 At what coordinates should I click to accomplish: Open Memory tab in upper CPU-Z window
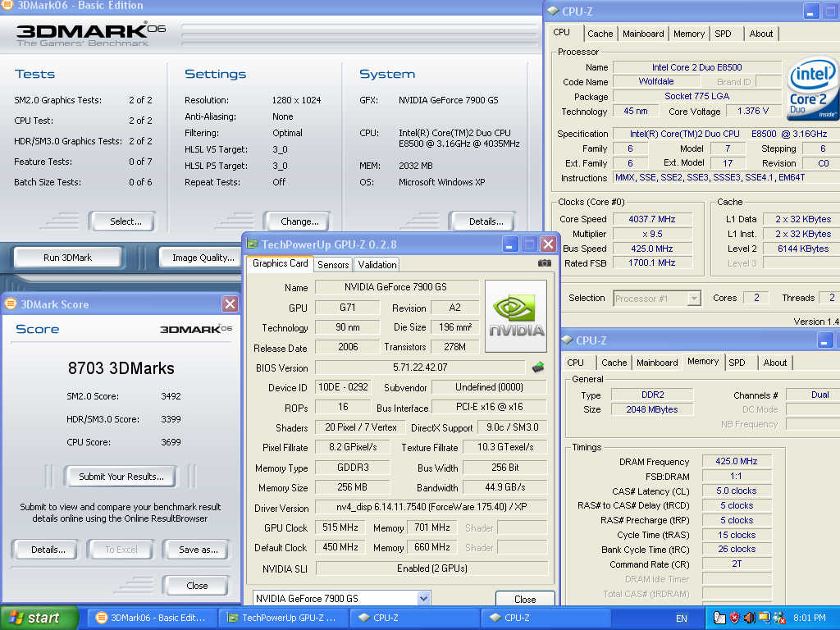point(689,34)
